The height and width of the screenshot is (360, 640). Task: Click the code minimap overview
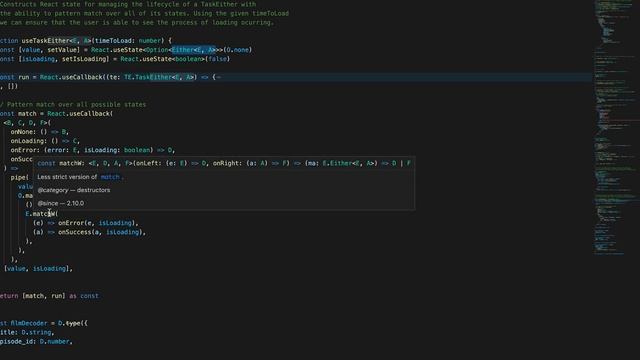point(616,127)
